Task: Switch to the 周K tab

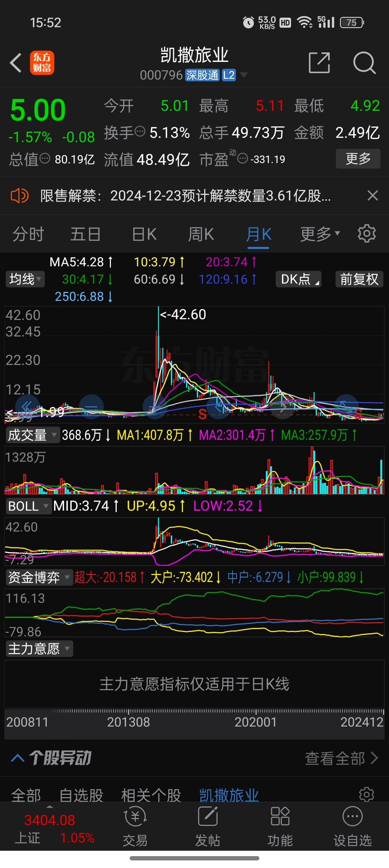Action: point(201,234)
